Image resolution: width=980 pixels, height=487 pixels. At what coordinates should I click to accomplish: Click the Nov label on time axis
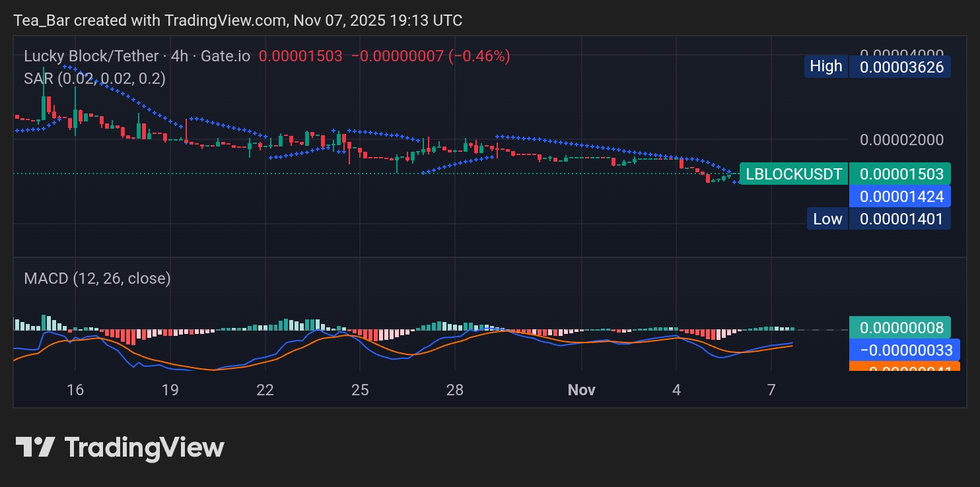[582, 390]
